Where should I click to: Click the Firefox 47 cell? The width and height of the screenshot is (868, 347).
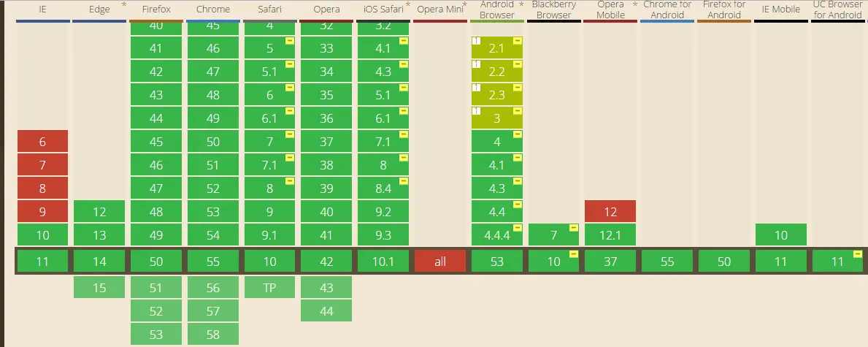pyautogui.click(x=156, y=188)
